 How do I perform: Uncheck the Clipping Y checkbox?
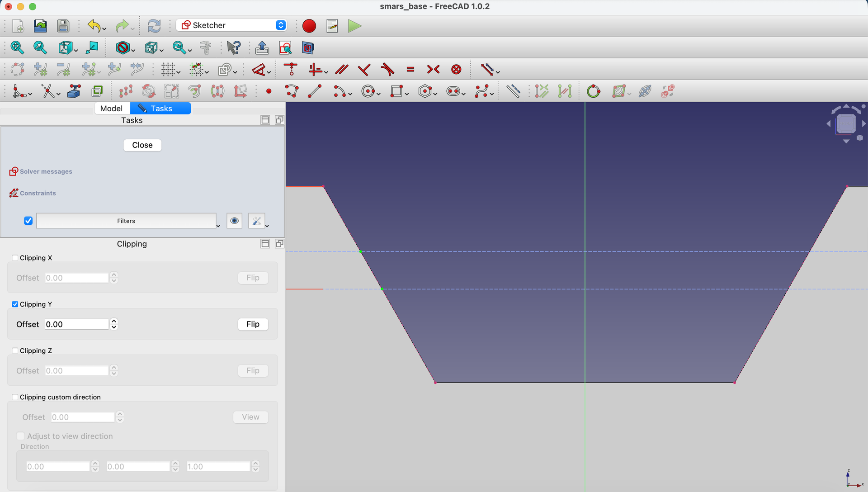15,304
